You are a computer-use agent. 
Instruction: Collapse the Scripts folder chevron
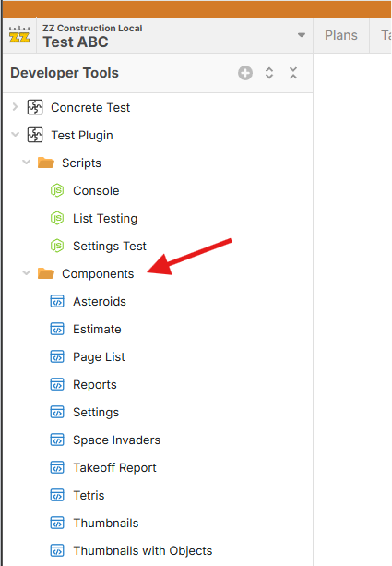point(27,163)
